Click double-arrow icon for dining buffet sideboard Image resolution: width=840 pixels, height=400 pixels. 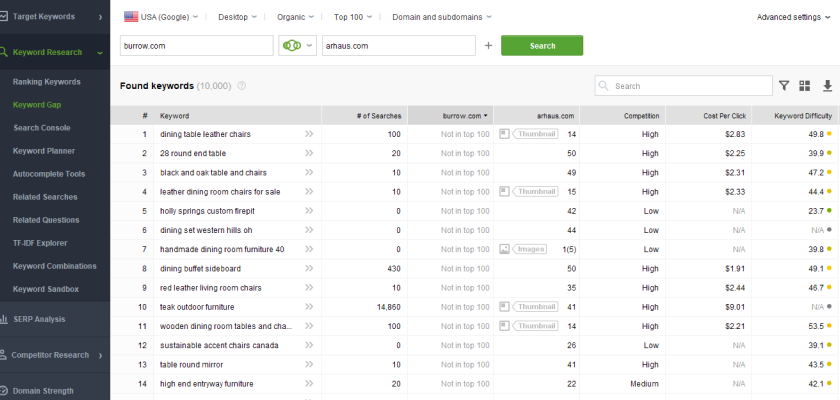[x=309, y=268]
